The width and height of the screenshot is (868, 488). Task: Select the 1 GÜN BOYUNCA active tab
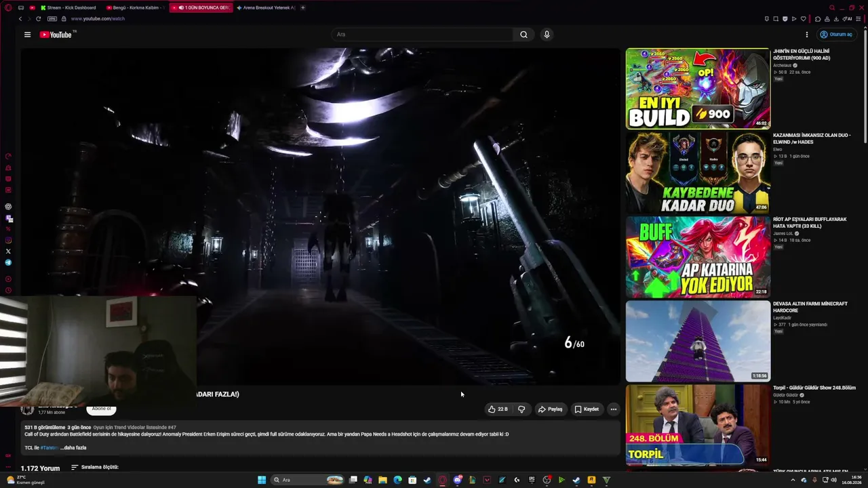pos(201,7)
